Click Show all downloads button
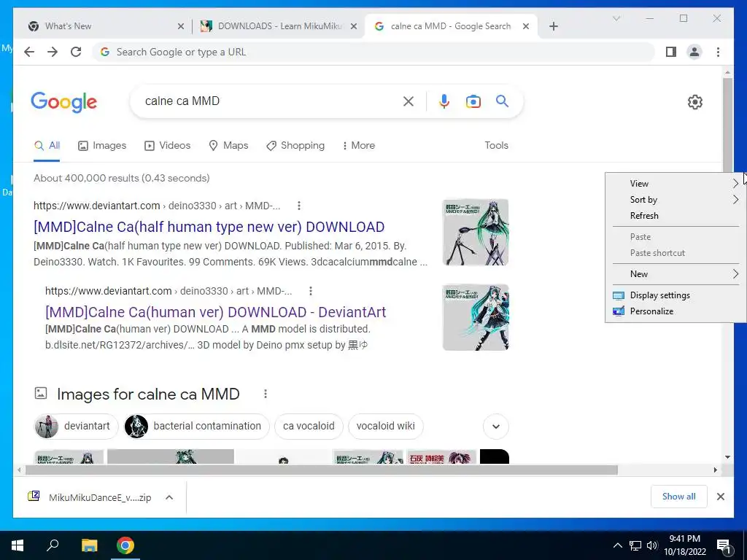 coord(678,497)
